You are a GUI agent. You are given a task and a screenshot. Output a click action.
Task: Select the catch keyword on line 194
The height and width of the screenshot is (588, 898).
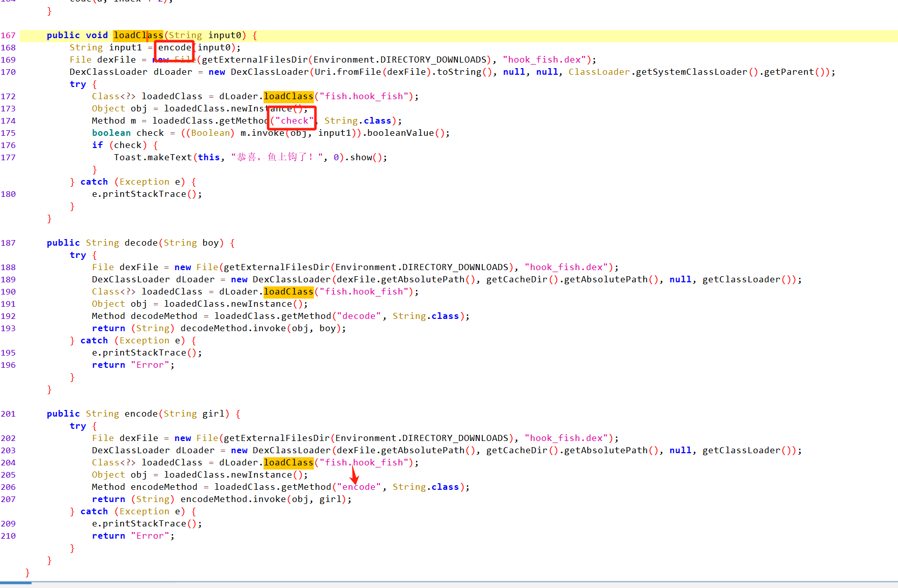(x=94, y=340)
